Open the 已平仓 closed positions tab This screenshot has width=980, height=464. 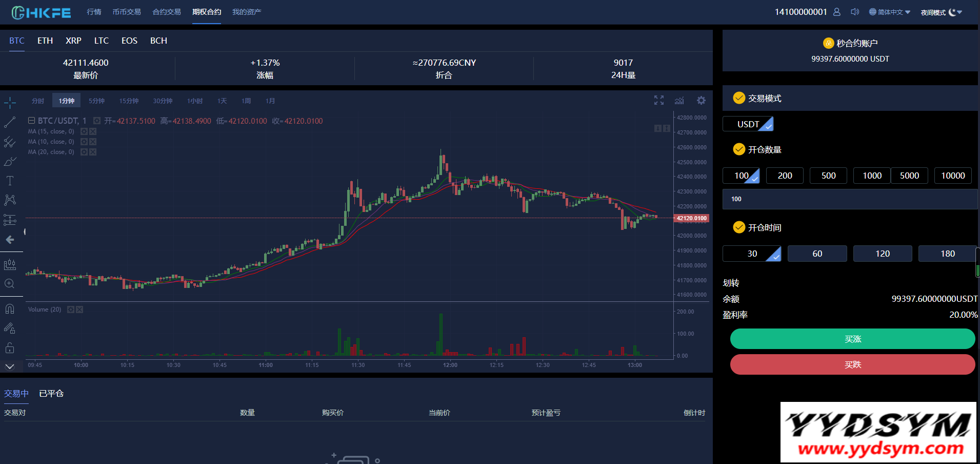pyautogui.click(x=51, y=394)
